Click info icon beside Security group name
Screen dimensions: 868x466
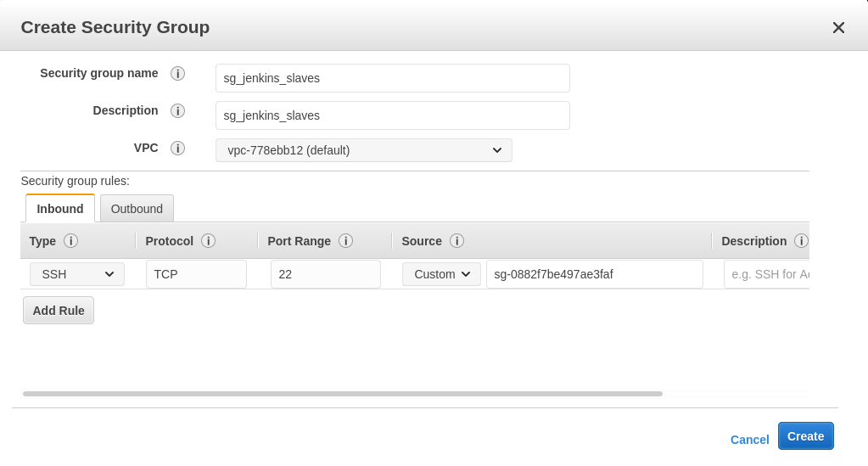pos(177,73)
